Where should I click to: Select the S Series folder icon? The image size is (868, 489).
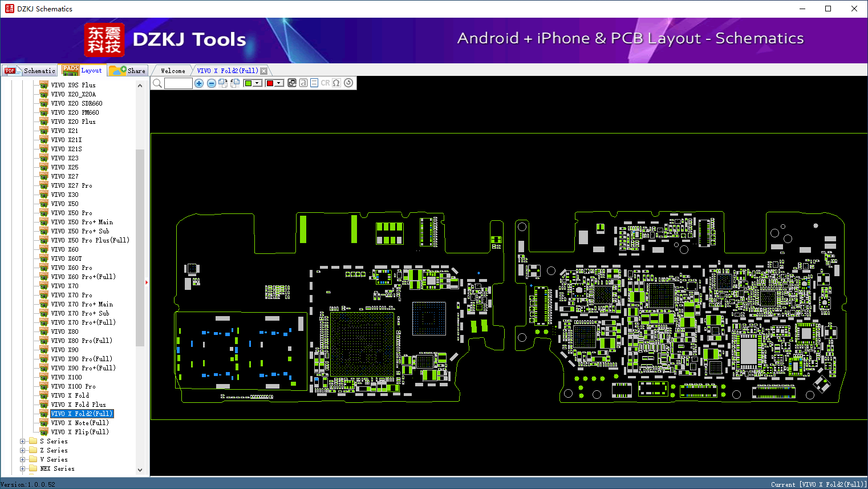coord(33,441)
